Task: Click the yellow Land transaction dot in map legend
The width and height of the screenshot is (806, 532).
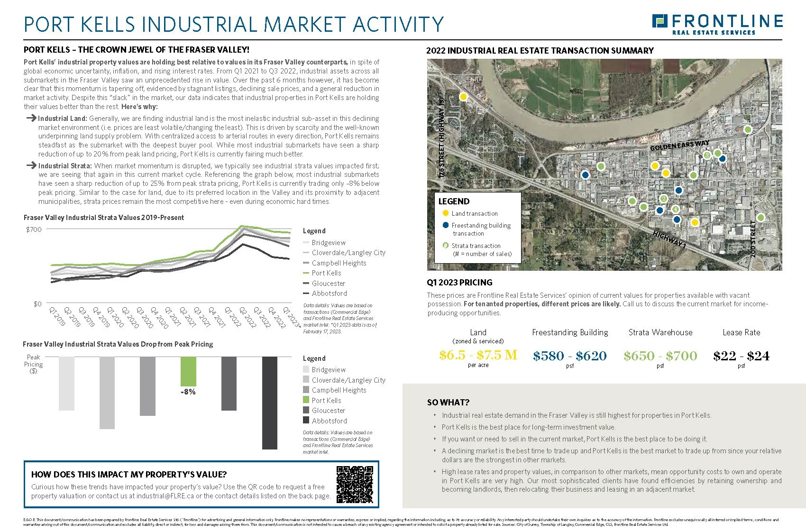Action: (x=445, y=213)
